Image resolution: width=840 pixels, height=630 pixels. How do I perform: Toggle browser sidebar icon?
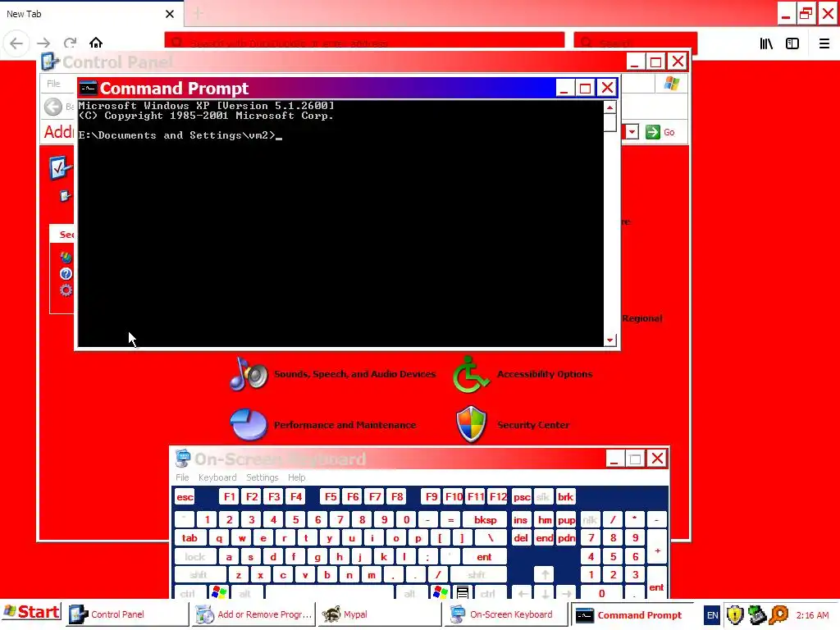(792, 43)
